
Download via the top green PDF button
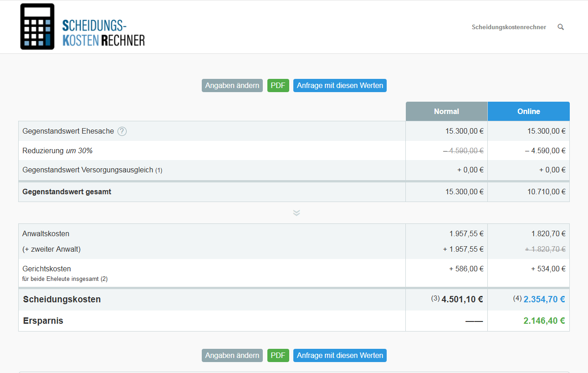[x=278, y=85]
